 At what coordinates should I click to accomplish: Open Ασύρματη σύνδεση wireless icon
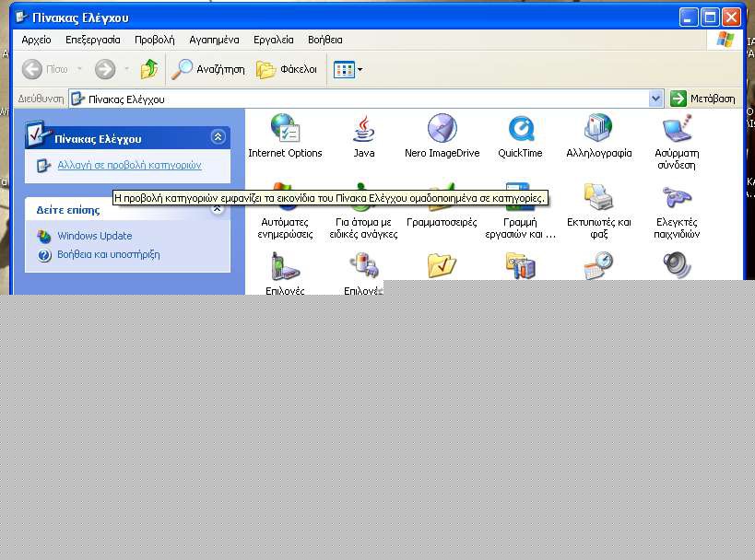677,130
